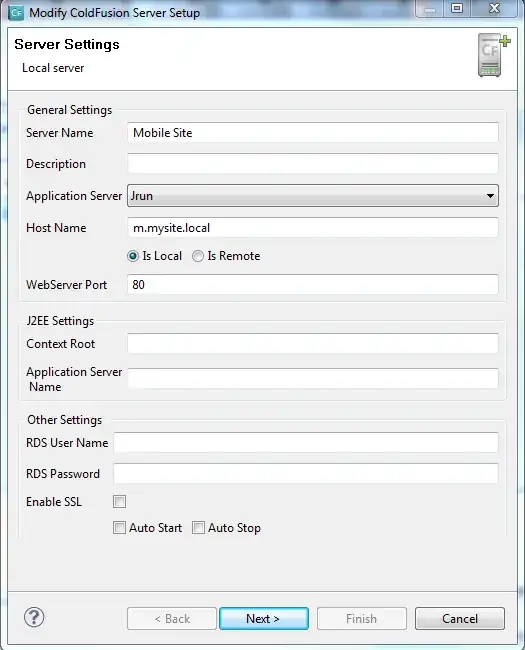Check the Auto Start option
This screenshot has height=650, width=525.
[x=119, y=528]
